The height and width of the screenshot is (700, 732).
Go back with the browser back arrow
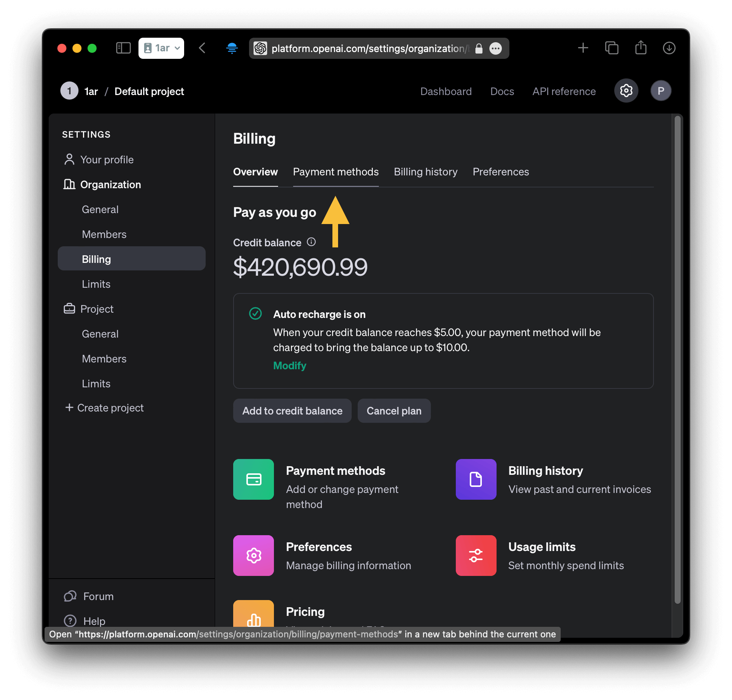point(202,48)
